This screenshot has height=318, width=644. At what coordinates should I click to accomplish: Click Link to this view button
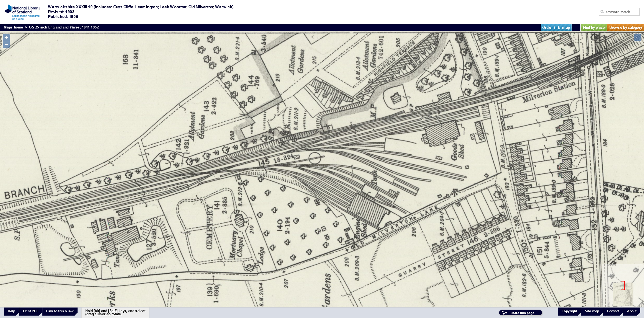point(60,311)
